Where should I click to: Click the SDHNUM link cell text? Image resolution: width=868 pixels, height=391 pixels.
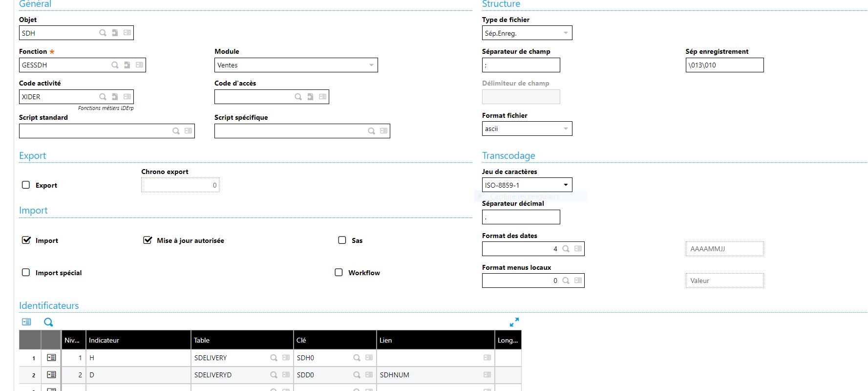(x=395, y=375)
